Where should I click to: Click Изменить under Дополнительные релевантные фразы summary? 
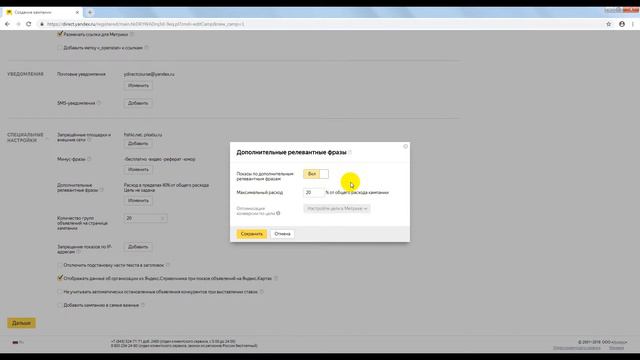[x=138, y=200]
